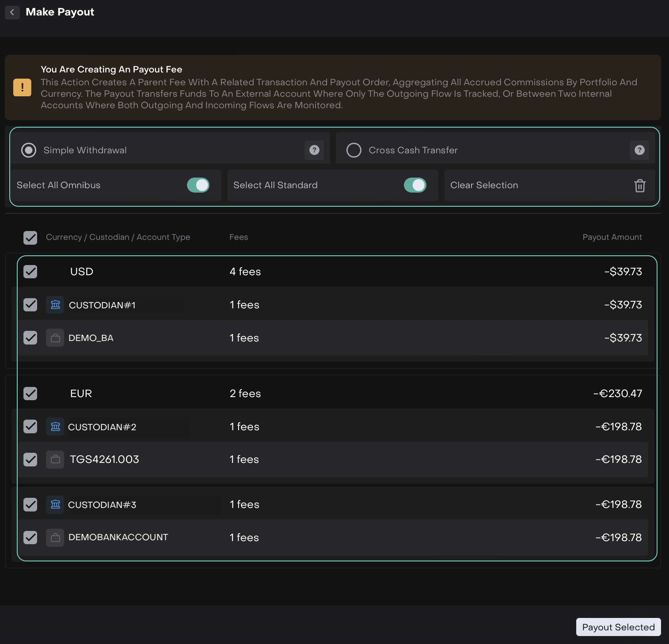Click the Payout Selected button

tap(618, 627)
